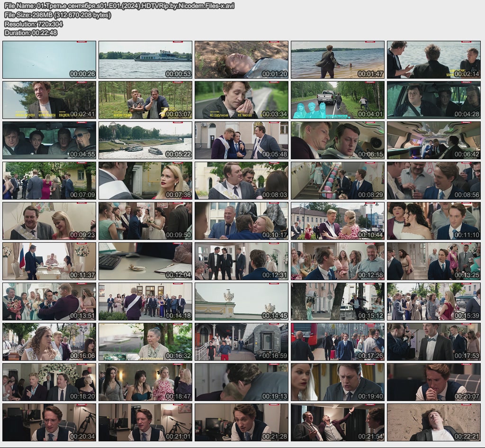Image resolution: width=485 pixels, height=448 pixels.
Task: Open the thumbnail stamped 00:11:10
Action: tap(434, 221)
